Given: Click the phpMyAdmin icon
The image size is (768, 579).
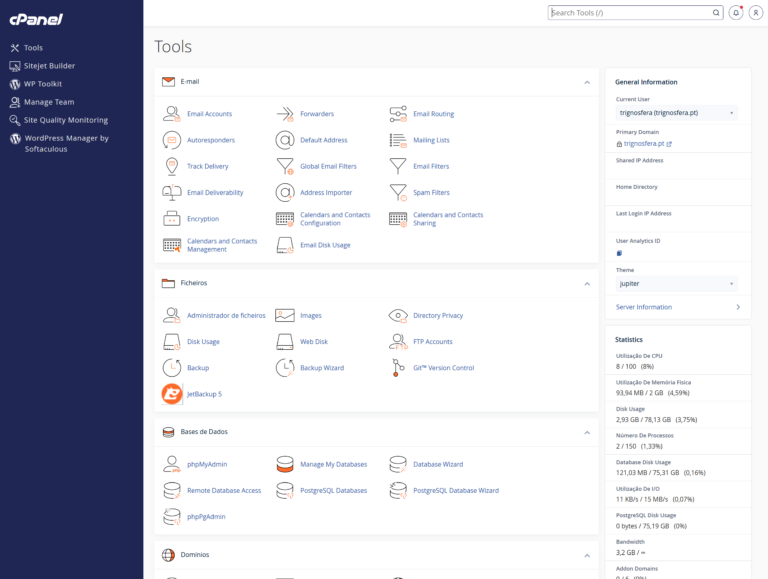Looking at the screenshot, I should (x=171, y=464).
